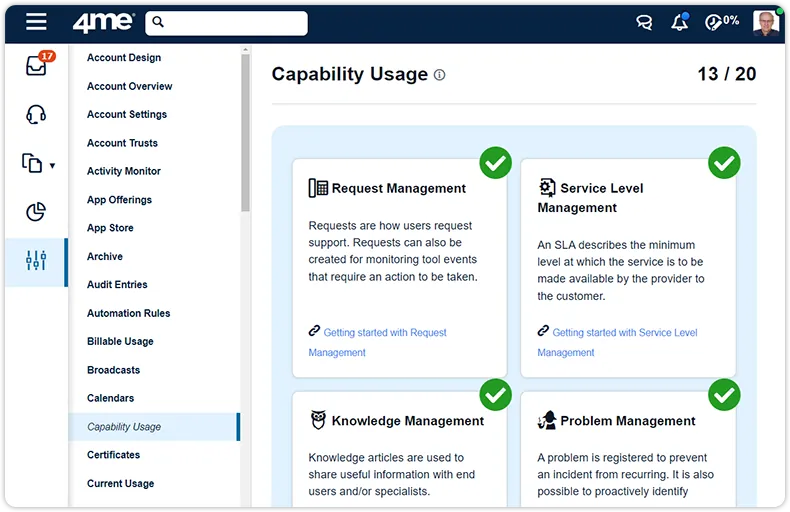This screenshot has width=790, height=512.
Task: Click the Service Level Management card title
Action: point(590,198)
